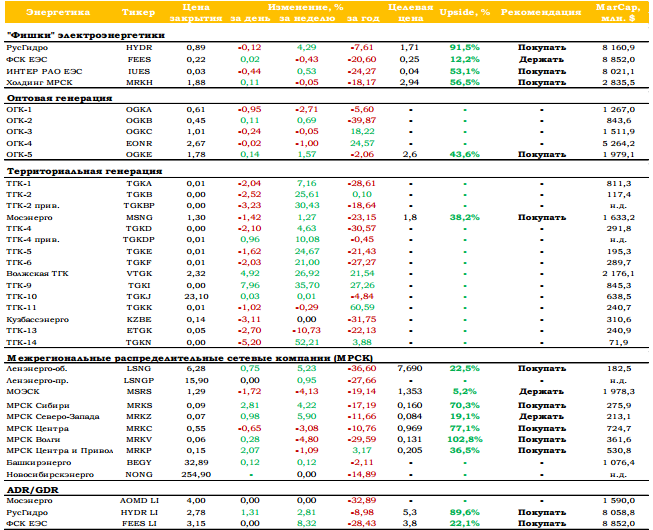This screenshot has height=530, width=653.
Task: Click the 38,2% upside value
Action: (465, 217)
